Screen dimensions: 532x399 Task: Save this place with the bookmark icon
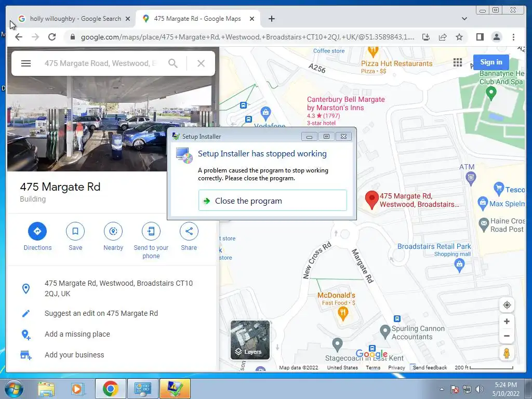(75, 231)
